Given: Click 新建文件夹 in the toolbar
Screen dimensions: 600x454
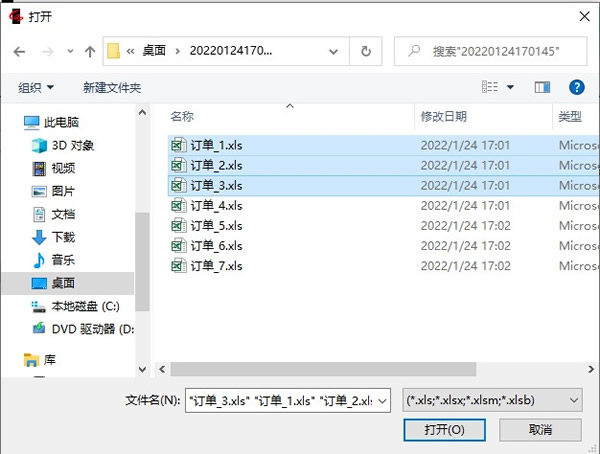Looking at the screenshot, I should click(x=112, y=88).
